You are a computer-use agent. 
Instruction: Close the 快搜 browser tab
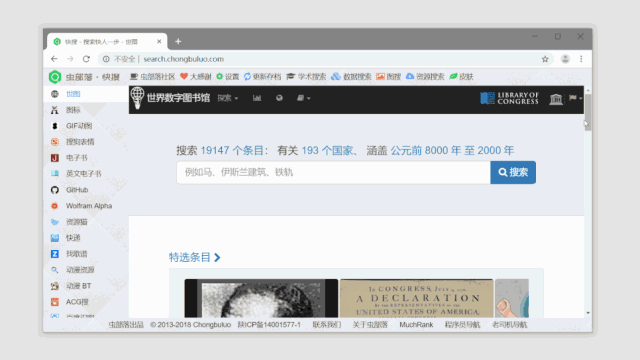[x=159, y=41]
